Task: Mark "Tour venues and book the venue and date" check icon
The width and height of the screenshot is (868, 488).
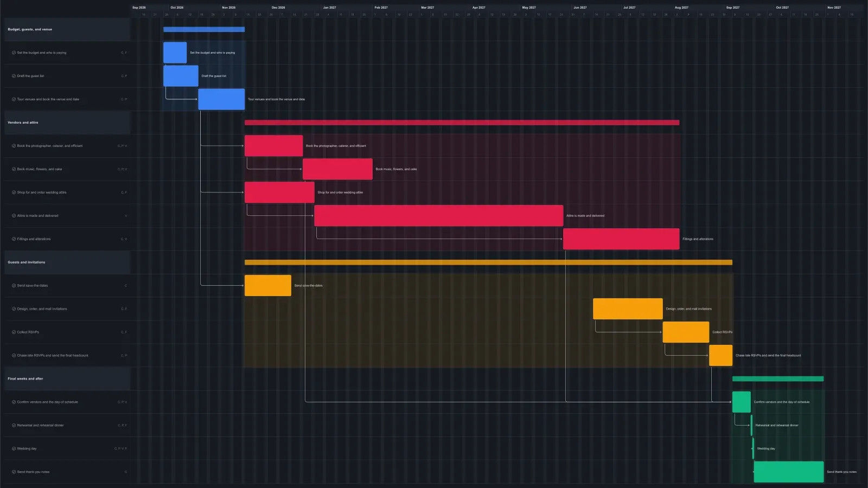Action: 14,99
